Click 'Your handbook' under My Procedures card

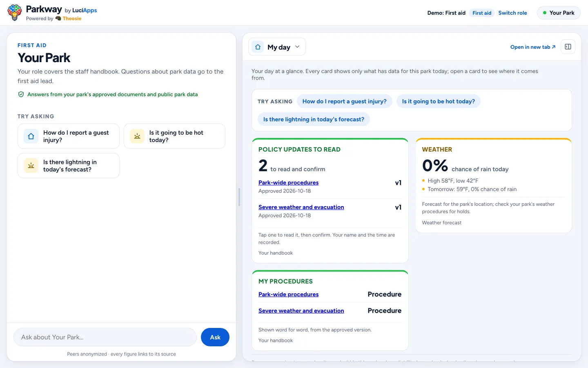pyautogui.click(x=276, y=341)
